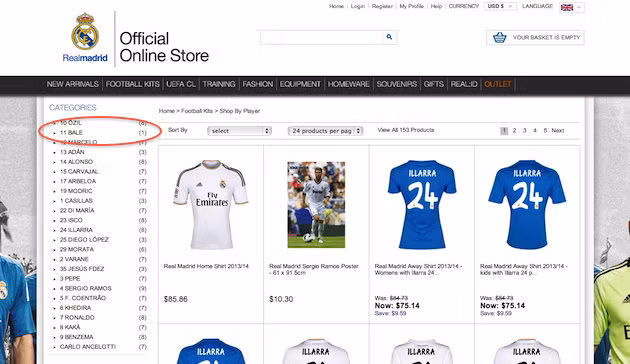Click the Register link
This screenshot has height=364, width=630.
(382, 6)
